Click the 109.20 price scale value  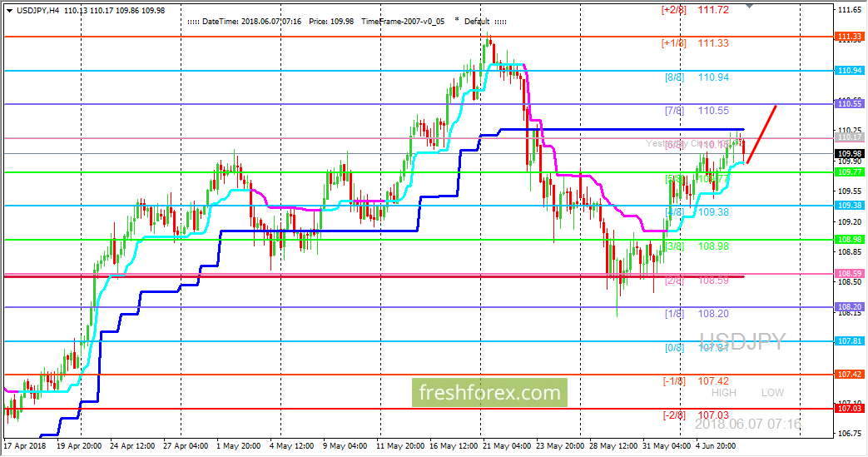pos(849,221)
